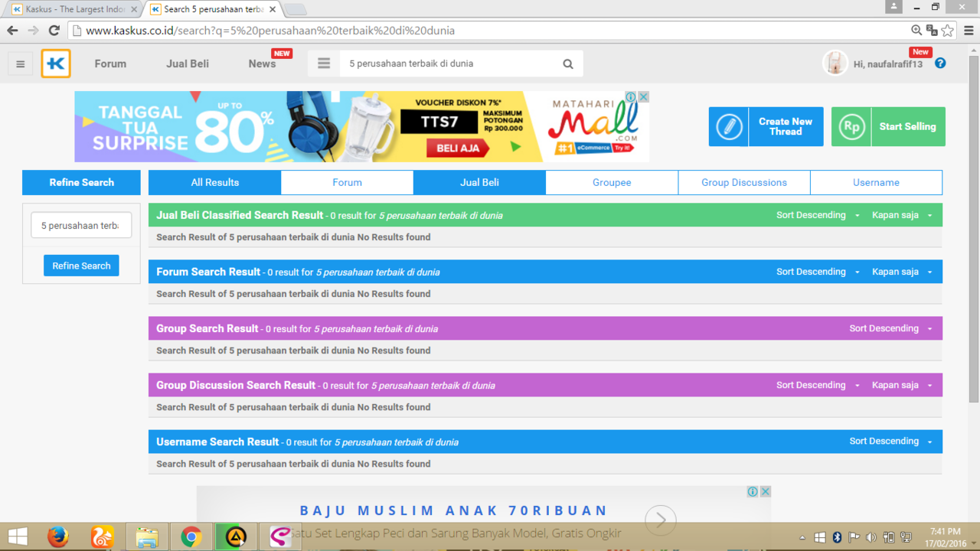Viewport: 980px width, 551px height.
Task: Close the Baju Muslim bottom ad
Action: [766, 491]
